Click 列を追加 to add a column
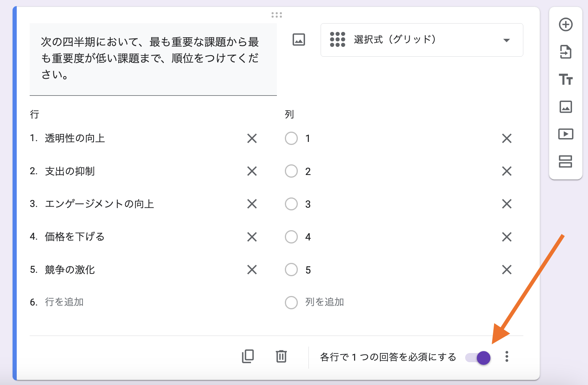The height and width of the screenshot is (385, 588). coord(324,302)
